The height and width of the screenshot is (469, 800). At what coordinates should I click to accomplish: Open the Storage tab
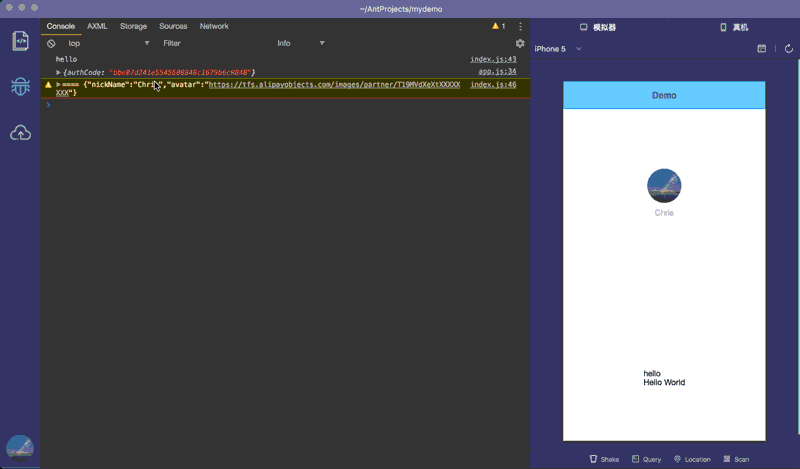[133, 26]
